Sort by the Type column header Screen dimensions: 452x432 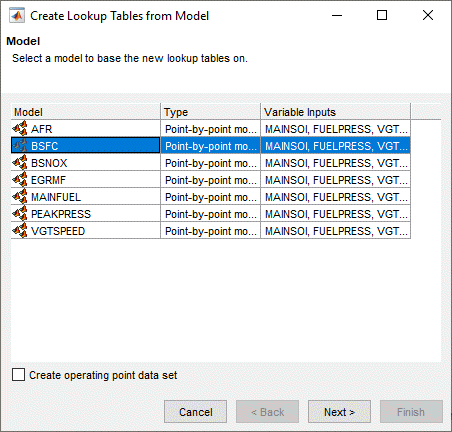coord(210,112)
